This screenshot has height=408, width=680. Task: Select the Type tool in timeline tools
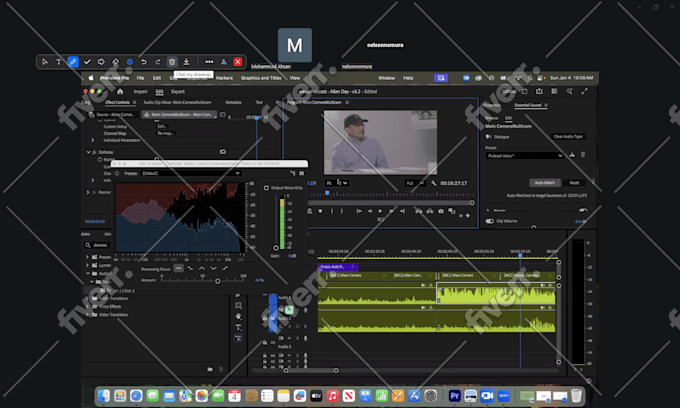point(238,327)
